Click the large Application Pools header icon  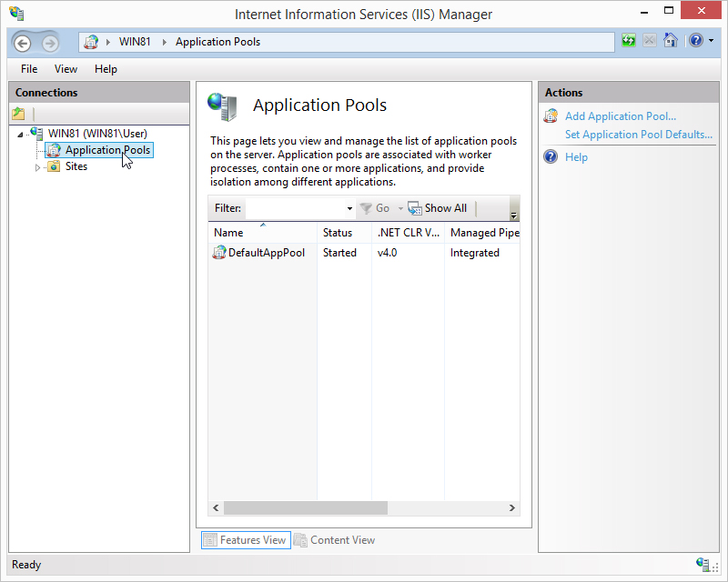(x=222, y=106)
